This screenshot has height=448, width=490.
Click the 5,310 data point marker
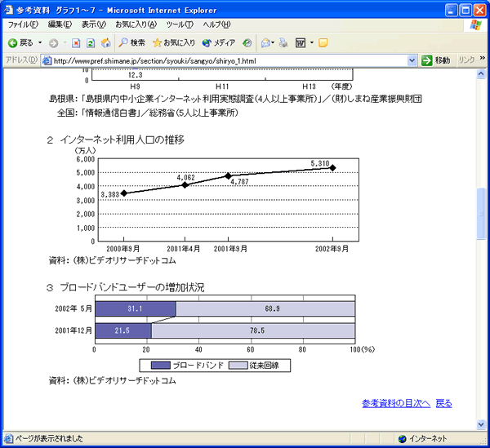[x=333, y=168]
